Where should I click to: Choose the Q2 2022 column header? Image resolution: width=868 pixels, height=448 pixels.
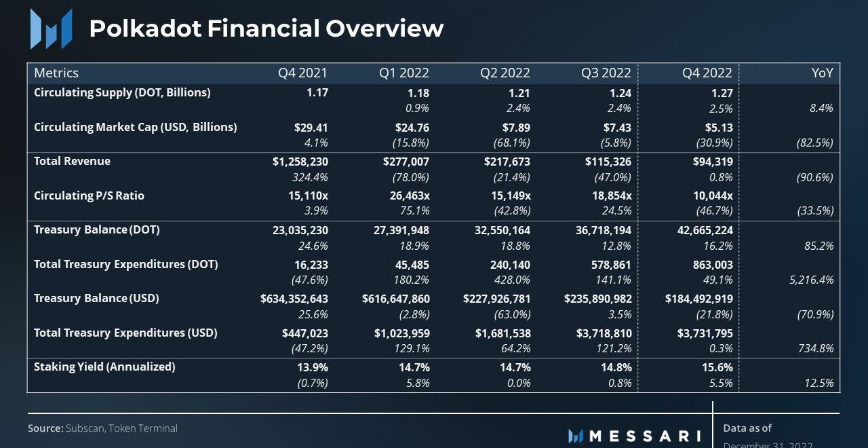(x=505, y=73)
